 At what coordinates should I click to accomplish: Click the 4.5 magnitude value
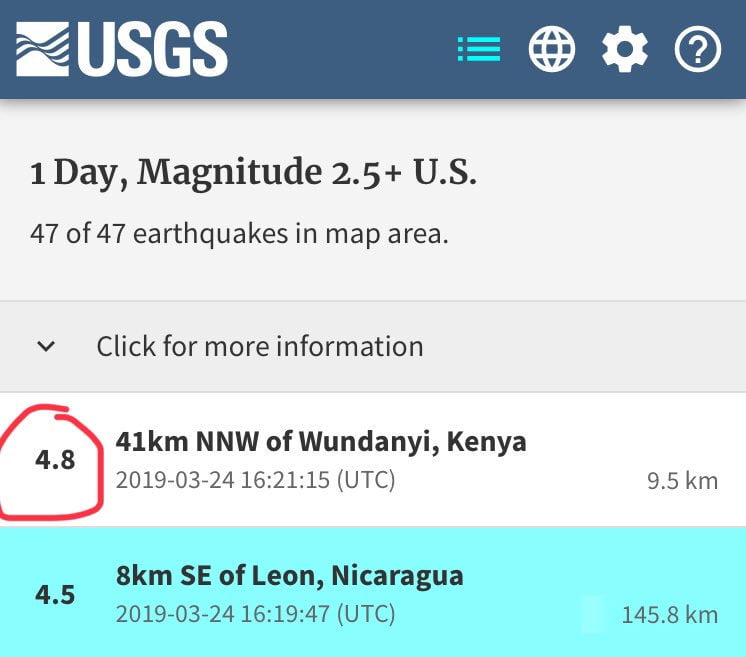55,595
